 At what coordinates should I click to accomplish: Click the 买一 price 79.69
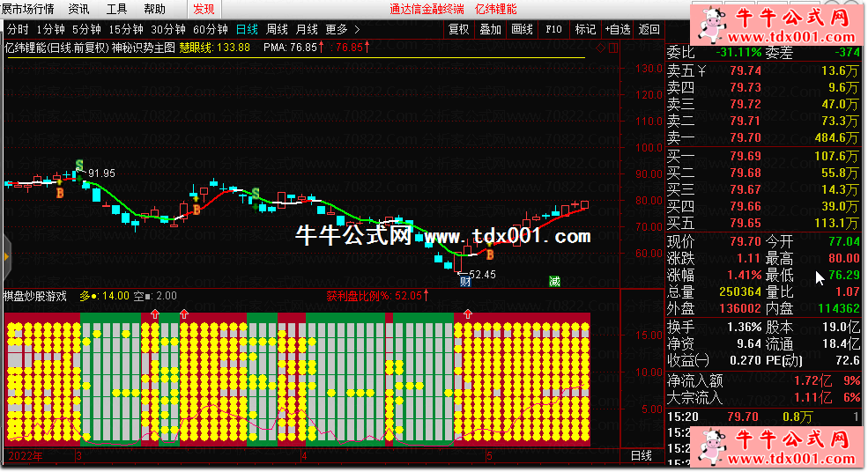click(x=746, y=156)
